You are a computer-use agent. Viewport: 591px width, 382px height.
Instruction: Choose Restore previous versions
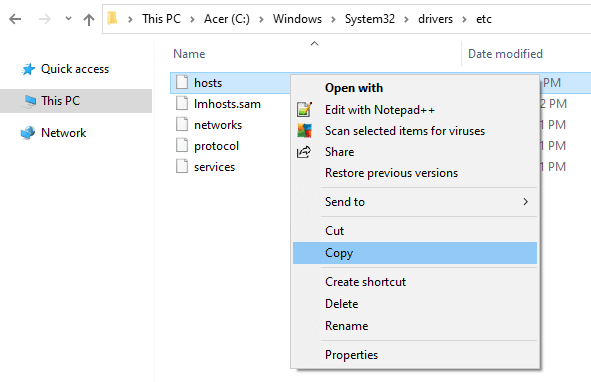click(x=415, y=173)
